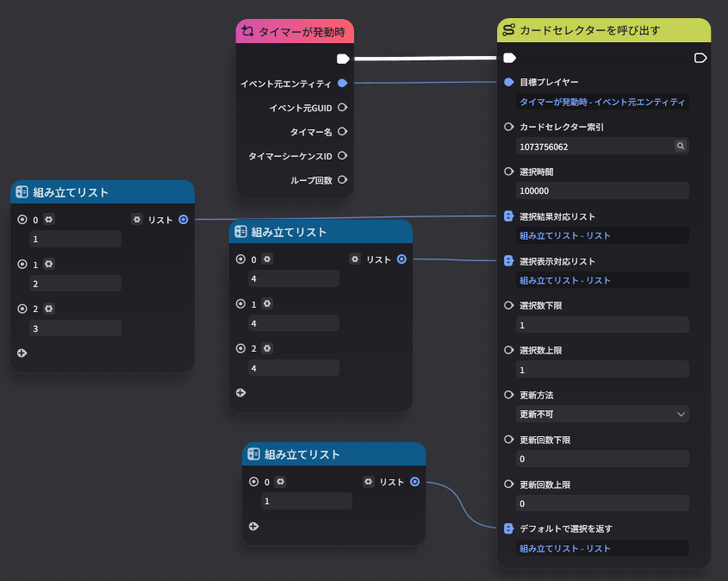Select the header of the 1,2,3 組み立てリスト node
This screenshot has height=581, width=728.
point(103,192)
